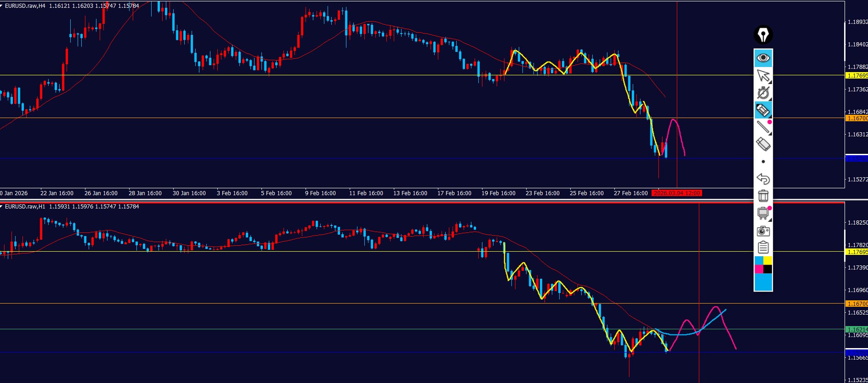The image size is (868, 383).
Task: Expand the EURUSD.raw,H1 chart title arrow
Action: coord(2,207)
